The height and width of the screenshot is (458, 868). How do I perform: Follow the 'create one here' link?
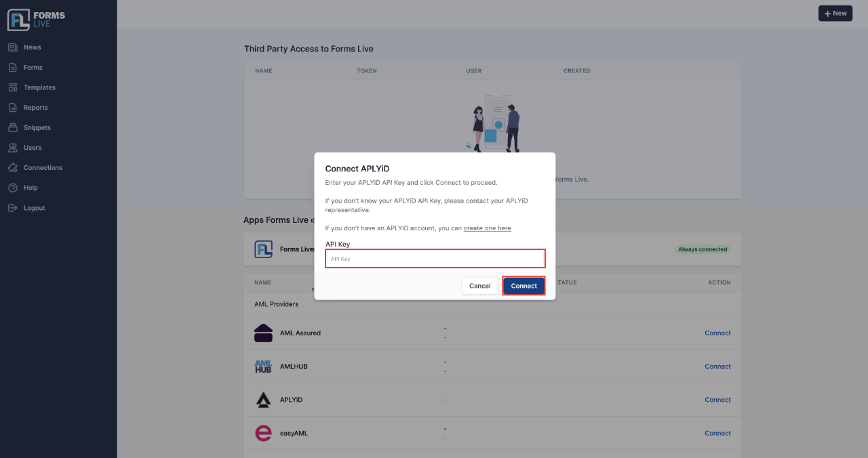pyautogui.click(x=488, y=228)
